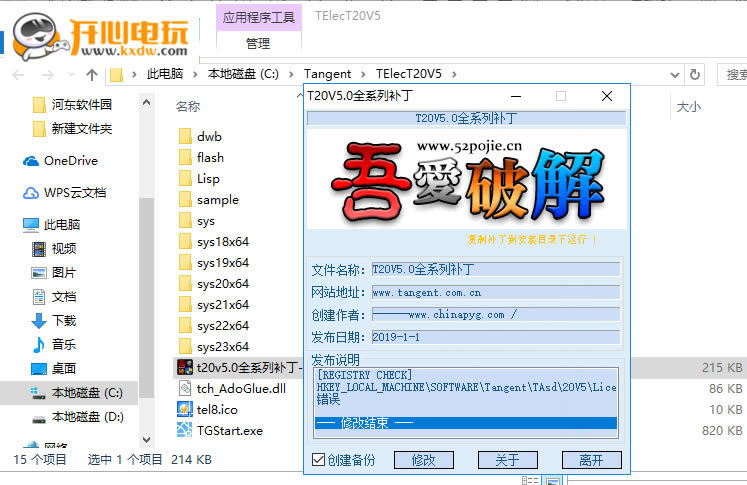Sort files by the 名称 column header
This screenshot has width=747, height=485.
(188, 106)
